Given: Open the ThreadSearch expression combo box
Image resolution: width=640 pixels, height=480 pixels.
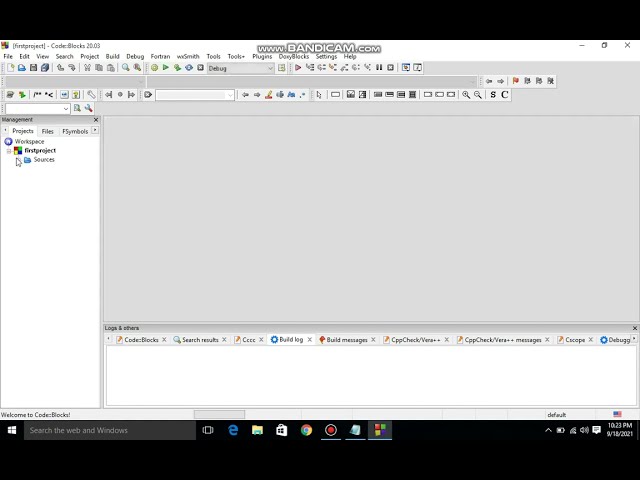Looking at the screenshot, I should click(37, 109).
